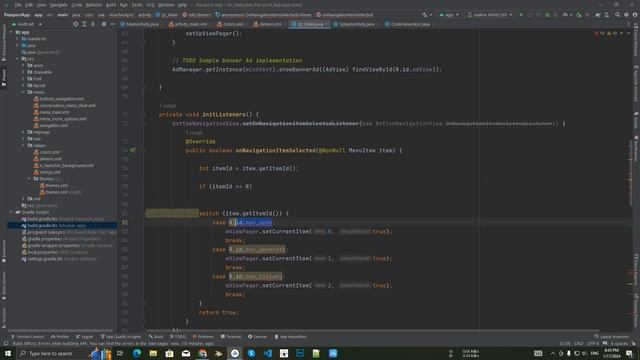
Task: Select the highlighted build.gradle.kts module file
Action: (62, 225)
